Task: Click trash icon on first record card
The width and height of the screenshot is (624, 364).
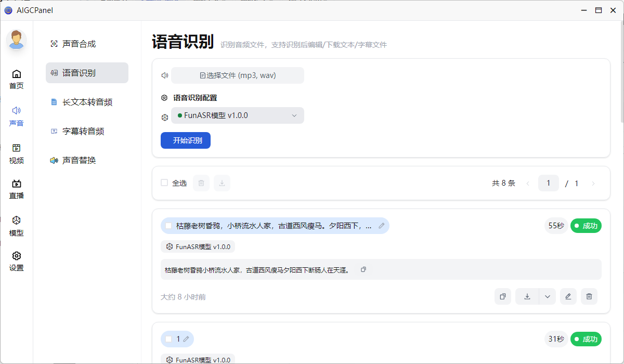Action: [589, 296]
